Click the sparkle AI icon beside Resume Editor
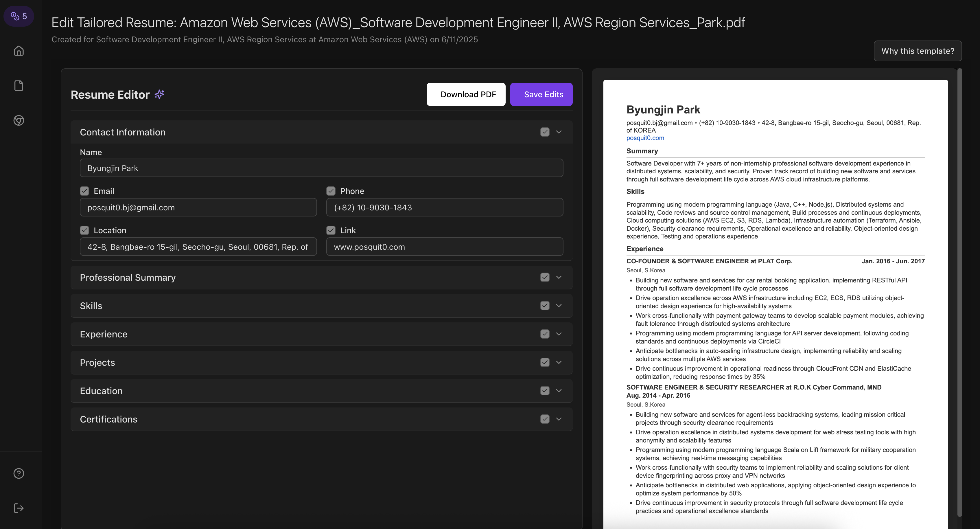The image size is (980, 529). pos(159,94)
